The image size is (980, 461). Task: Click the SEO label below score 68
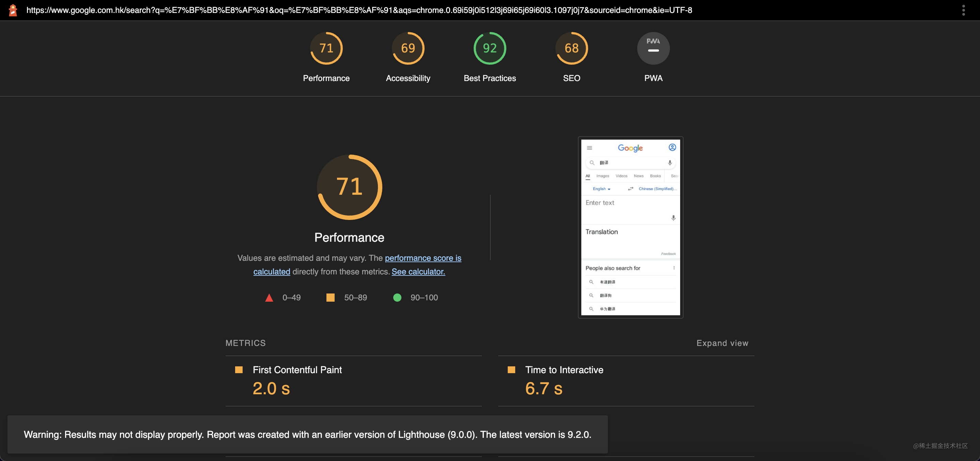click(571, 78)
